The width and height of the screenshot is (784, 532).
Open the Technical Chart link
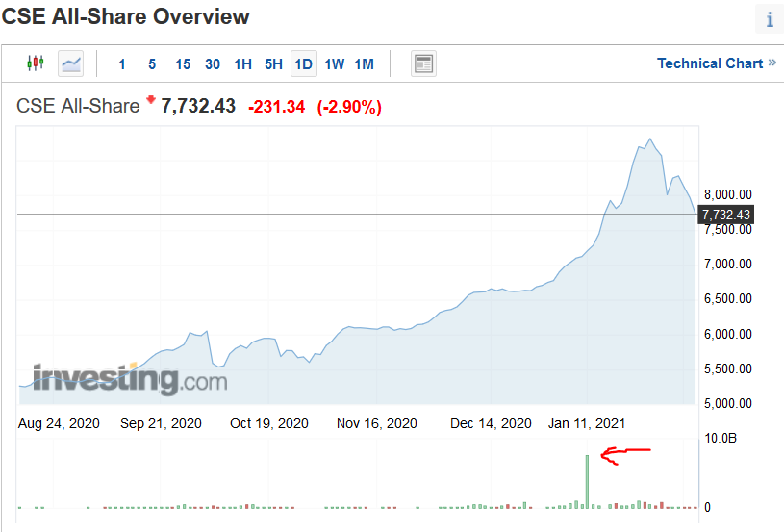(x=716, y=63)
